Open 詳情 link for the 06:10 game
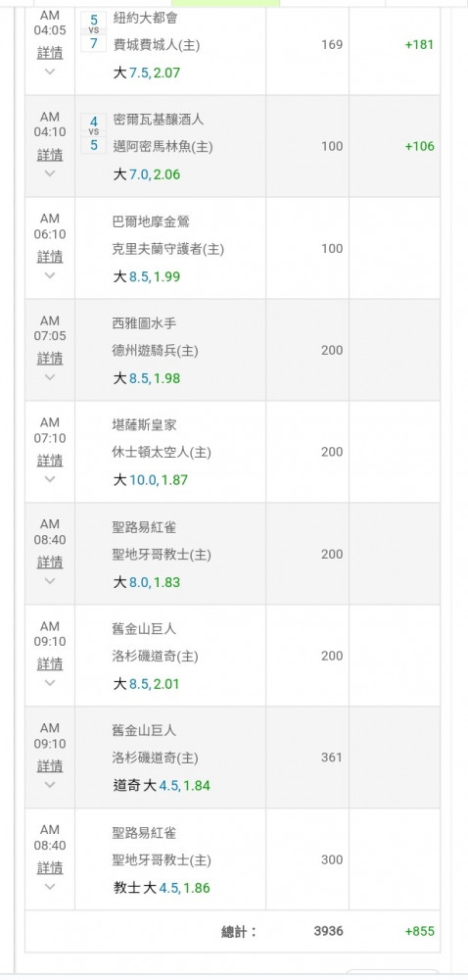 coord(50,256)
